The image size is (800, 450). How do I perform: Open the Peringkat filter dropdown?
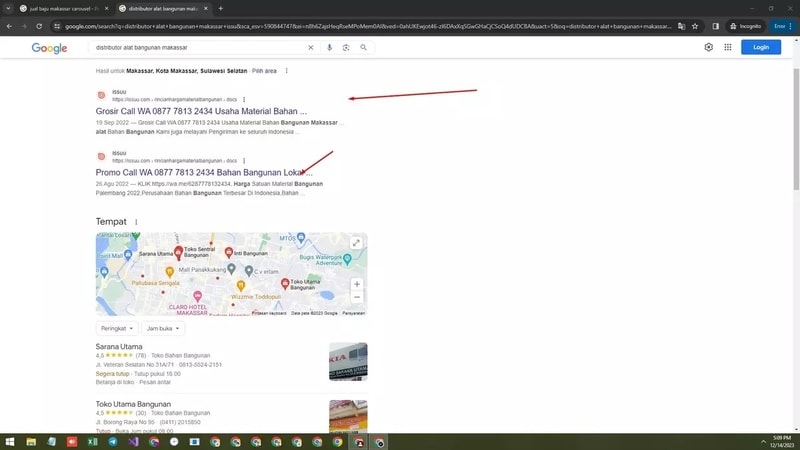(x=117, y=329)
